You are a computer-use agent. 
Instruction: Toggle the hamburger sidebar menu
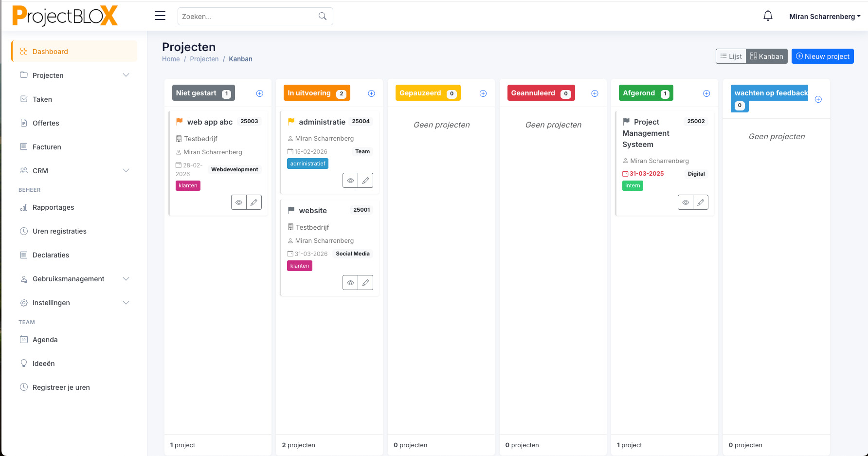[160, 16]
